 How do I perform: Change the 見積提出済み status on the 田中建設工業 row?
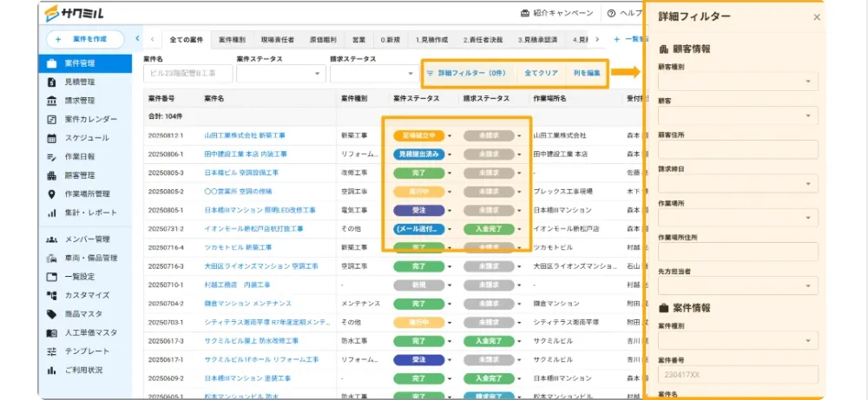pos(450,154)
